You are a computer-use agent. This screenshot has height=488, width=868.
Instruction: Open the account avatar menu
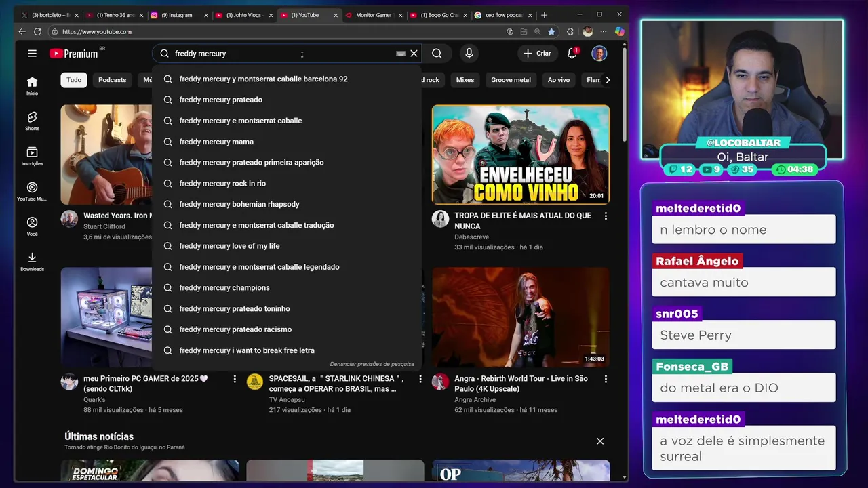tap(599, 54)
